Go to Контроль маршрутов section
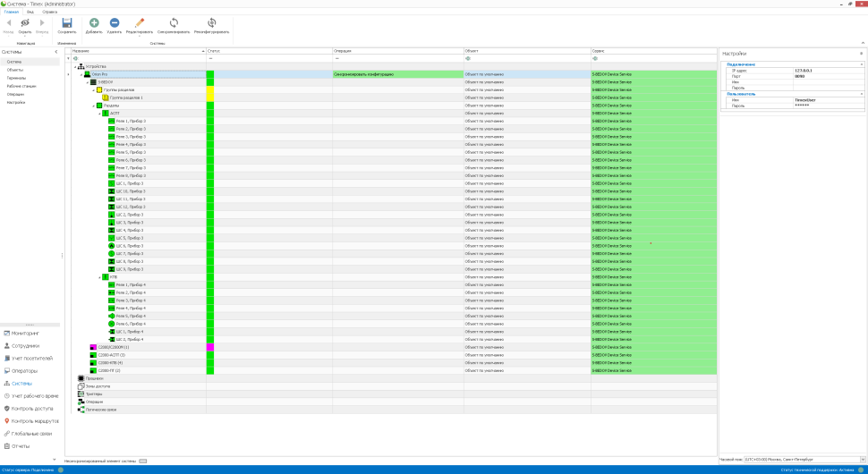 point(35,420)
